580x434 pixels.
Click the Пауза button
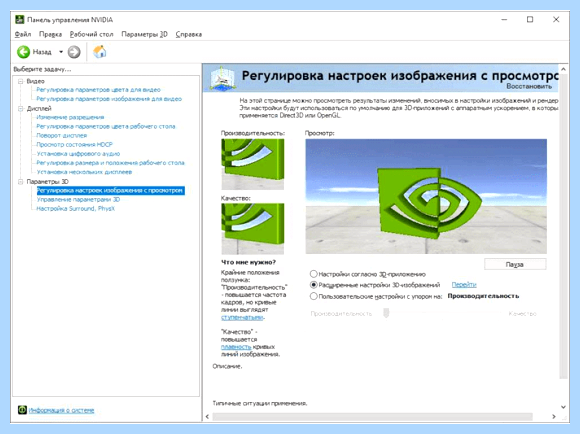[x=515, y=264]
